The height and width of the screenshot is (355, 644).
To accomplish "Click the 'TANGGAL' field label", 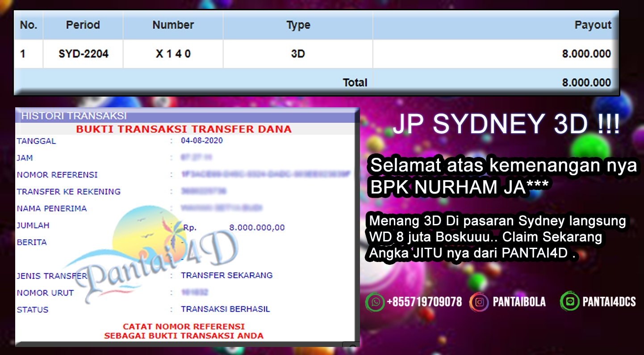I will point(36,141).
